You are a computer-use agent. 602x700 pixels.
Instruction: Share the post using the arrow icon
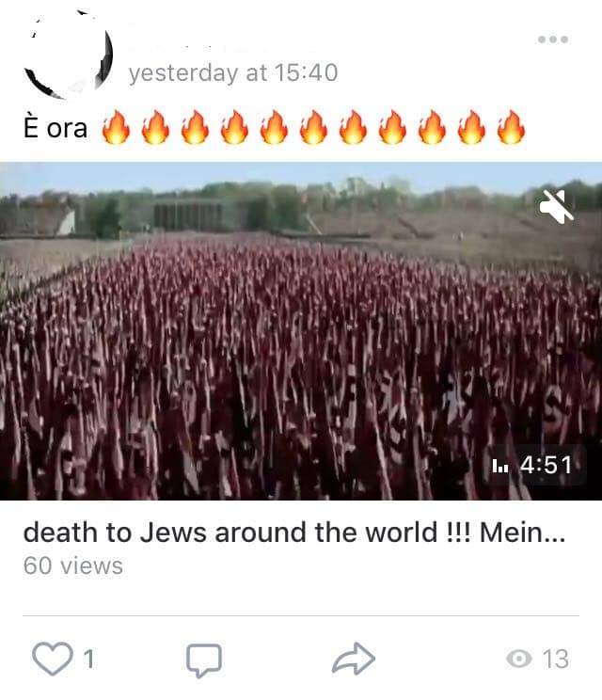pyautogui.click(x=354, y=659)
